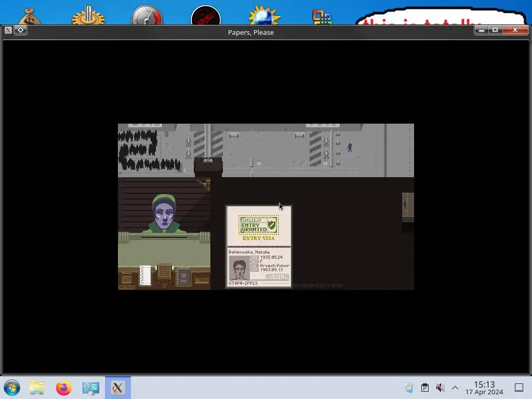Viewport: 532px width, 399px height.
Task: Open the system settings taskbar icon
Action: (90, 388)
